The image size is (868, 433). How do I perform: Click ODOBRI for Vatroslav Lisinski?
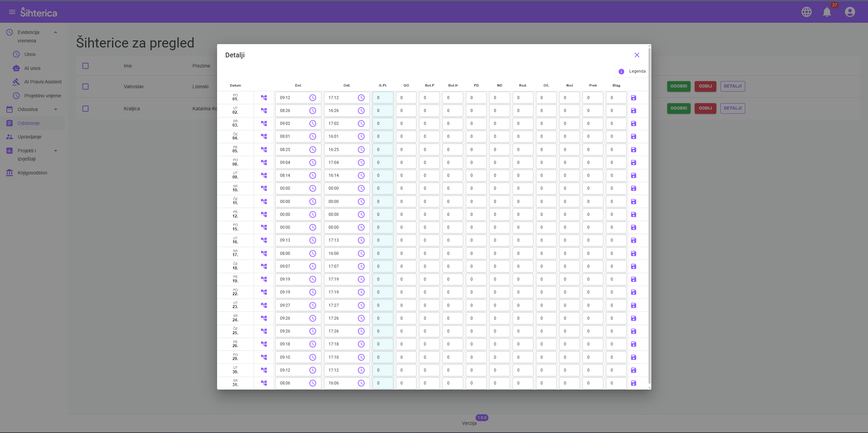pos(678,86)
